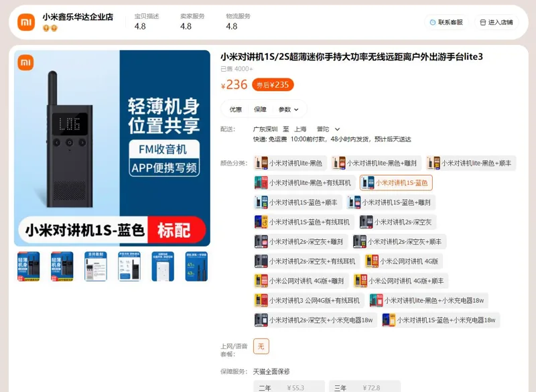Select option 小米对讲机1S-蓝色+顺丰
The width and height of the screenshot is (536, 392).
[x=297, y=202]
